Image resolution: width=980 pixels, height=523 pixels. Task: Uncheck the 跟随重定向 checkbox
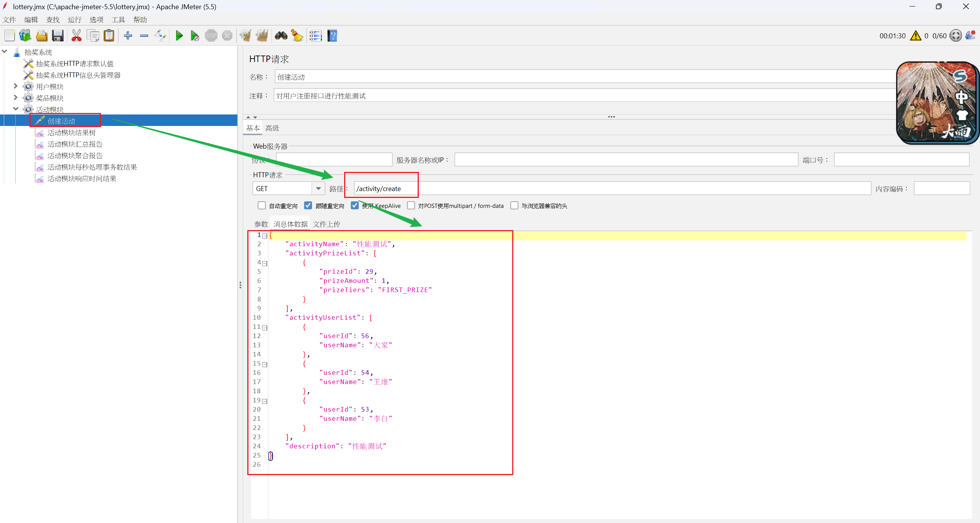[308, 206]
